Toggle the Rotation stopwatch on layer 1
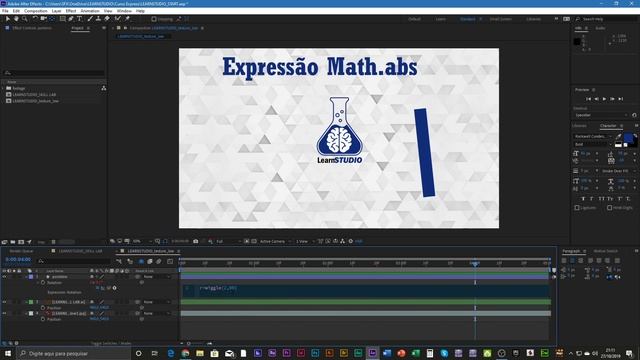The image size is (640, 360). coord(43,282)
